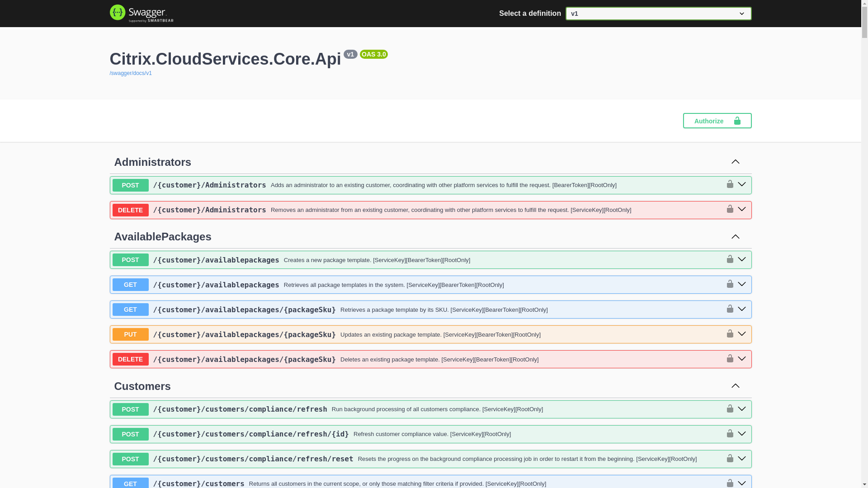The width and height of the screenshot is (868, 488).
Task: Click lock icon on POST availablepackages row
Action: pyautogui.click(x=730, y=259)
